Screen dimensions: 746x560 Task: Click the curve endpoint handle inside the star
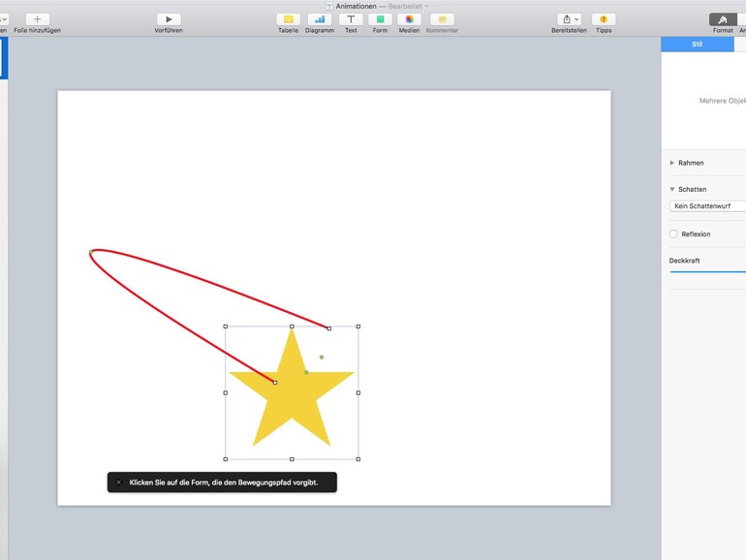[275, 383]
